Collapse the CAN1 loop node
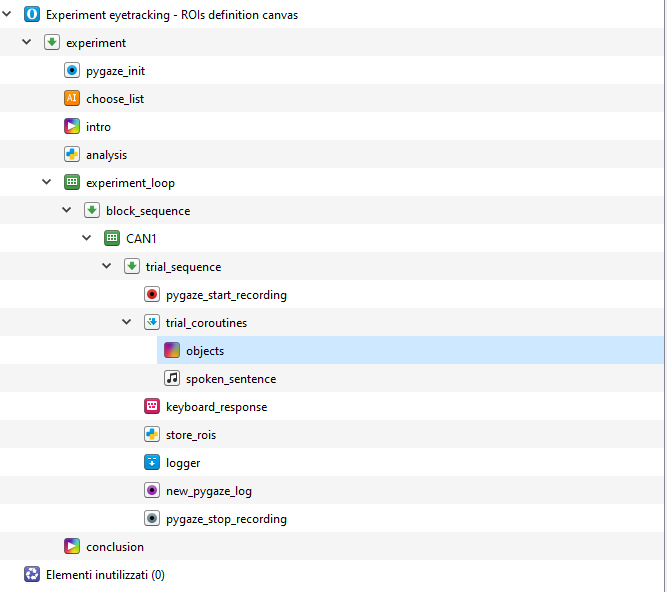667x592 pixels. point(87,239)
